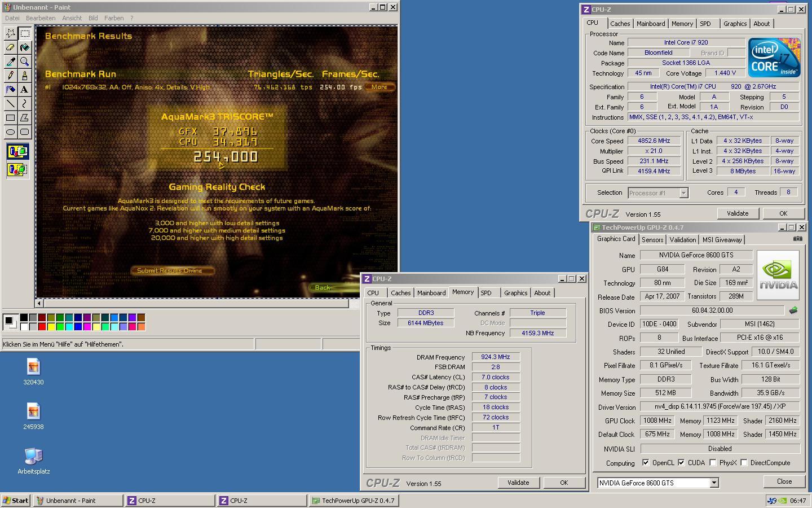Choose transparent selection mode option
The height and width of the screenshot is (508, 812).
tap(17, 169)
